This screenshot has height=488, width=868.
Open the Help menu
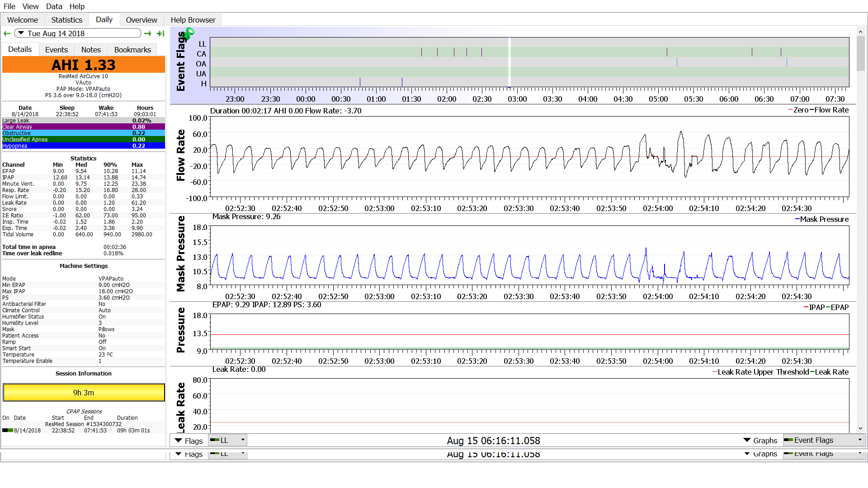(x=77, y=6)
